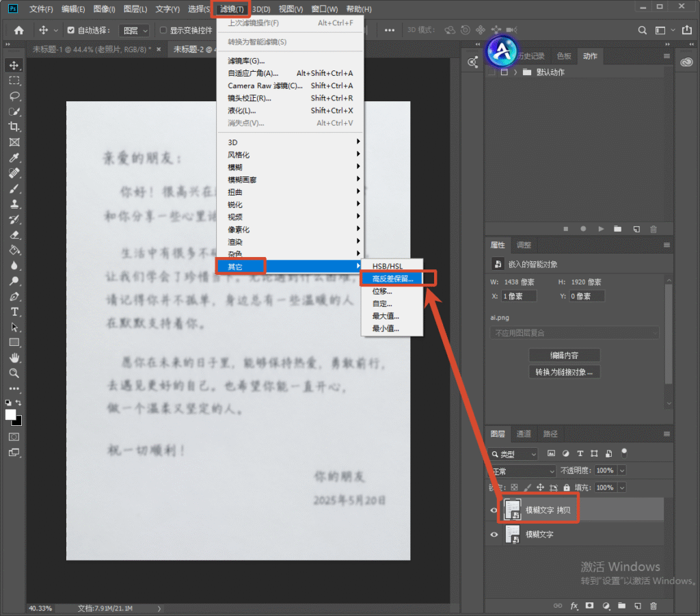Switch to the 调整 tab
700x616 pixels.
524,245
